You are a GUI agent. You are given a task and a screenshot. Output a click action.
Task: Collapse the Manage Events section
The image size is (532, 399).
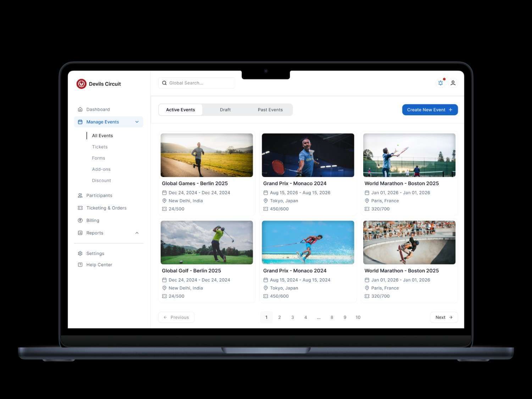[137, 122]
